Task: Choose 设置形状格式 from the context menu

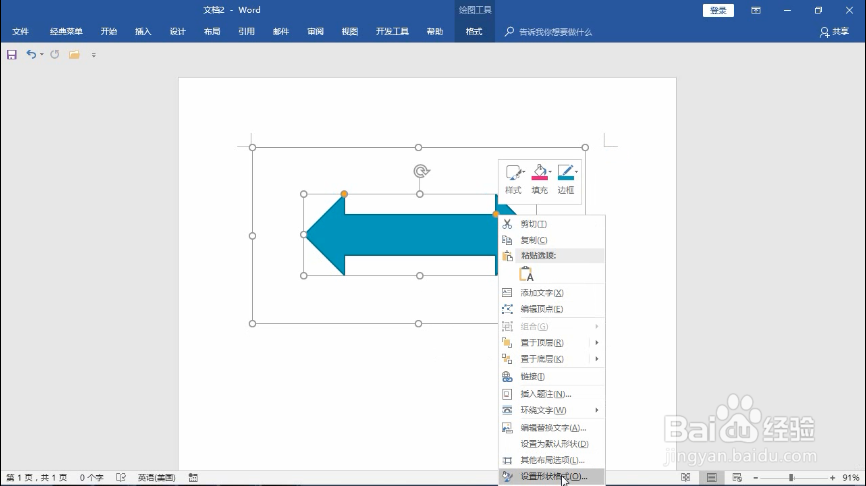Action: coord(552,477)
